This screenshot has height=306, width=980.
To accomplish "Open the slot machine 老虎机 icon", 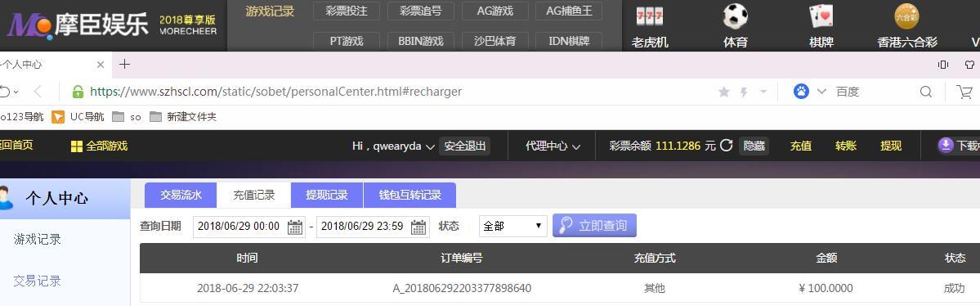I will click(649, 17).
